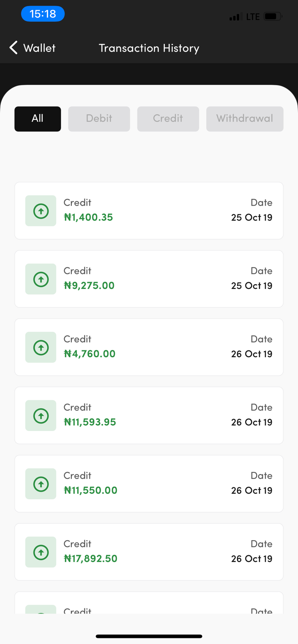Tap credit arrow icon for ₦1,400.35
Viewport: 298px width, 644px height.
41,211
